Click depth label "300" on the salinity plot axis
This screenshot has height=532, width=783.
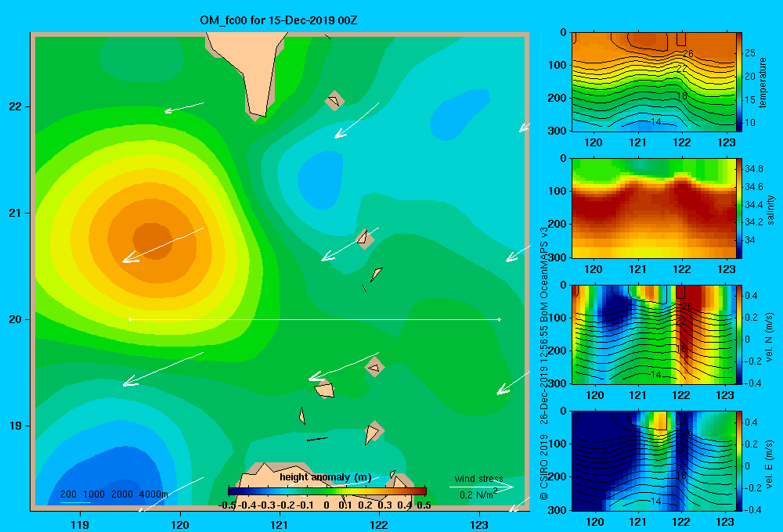coord(557,257)
